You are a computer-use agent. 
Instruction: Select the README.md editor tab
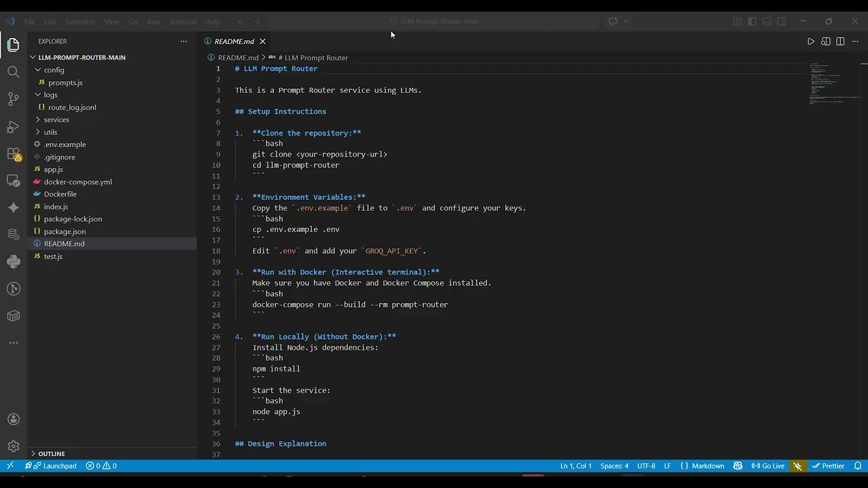pyautogui.click(x=235, y=41)
